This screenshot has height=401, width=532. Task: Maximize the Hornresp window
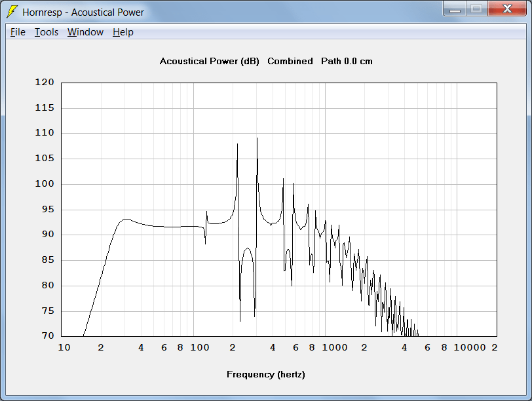point(477,9)
